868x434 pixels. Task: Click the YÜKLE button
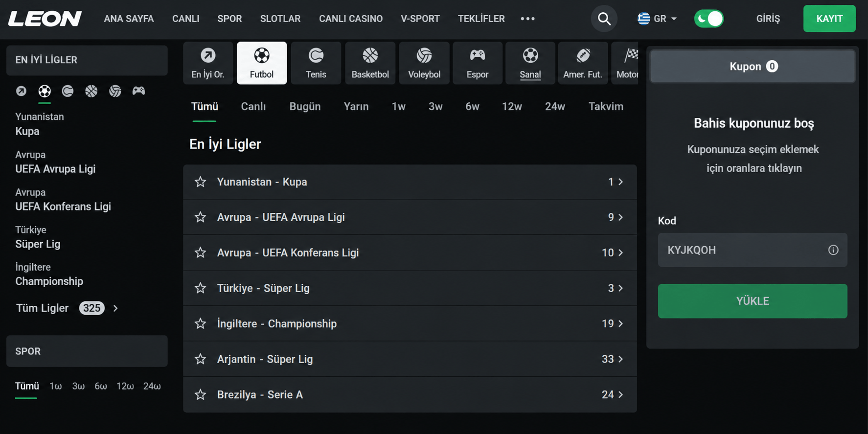(x=753, y=301)
